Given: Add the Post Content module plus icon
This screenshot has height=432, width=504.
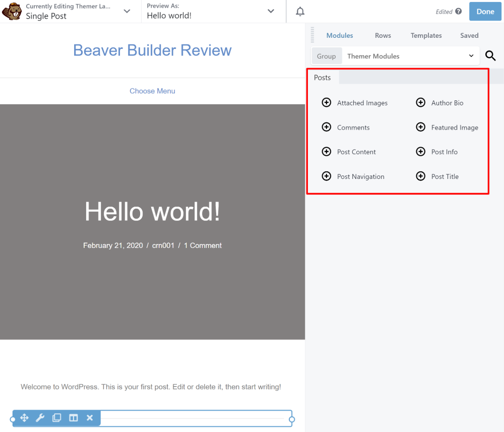Looking at the screenshot, I should pyautogui.click(x=326, y=151).
